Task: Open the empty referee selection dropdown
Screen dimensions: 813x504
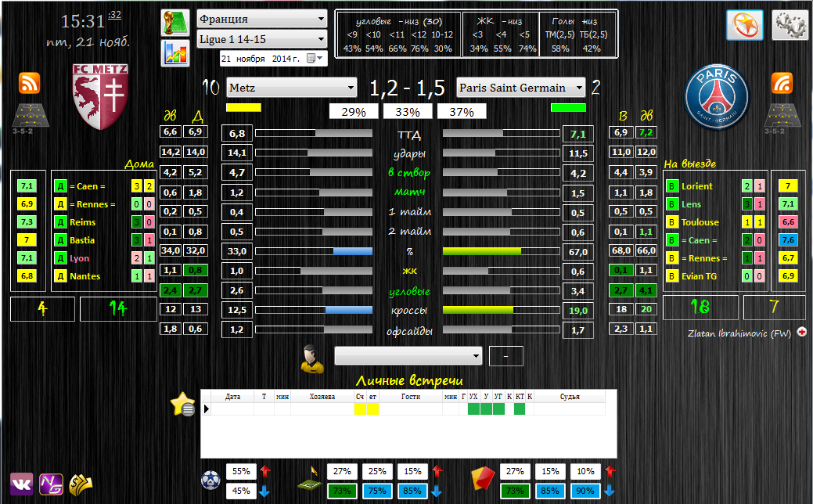Action: tap(408, 356)
